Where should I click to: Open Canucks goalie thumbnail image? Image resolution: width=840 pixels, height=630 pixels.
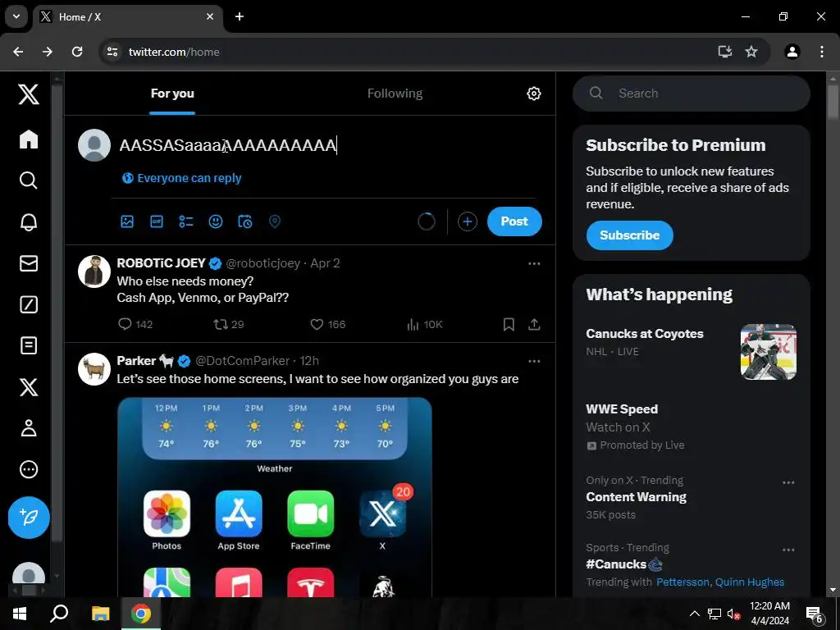(x=768, y=352)
